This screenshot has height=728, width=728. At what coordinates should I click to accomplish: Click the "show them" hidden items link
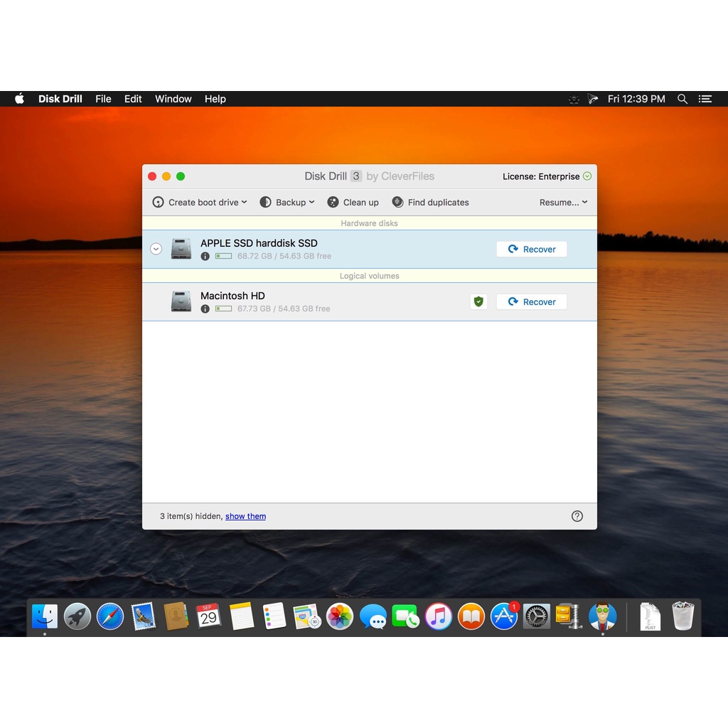click(x=245, y=516)
